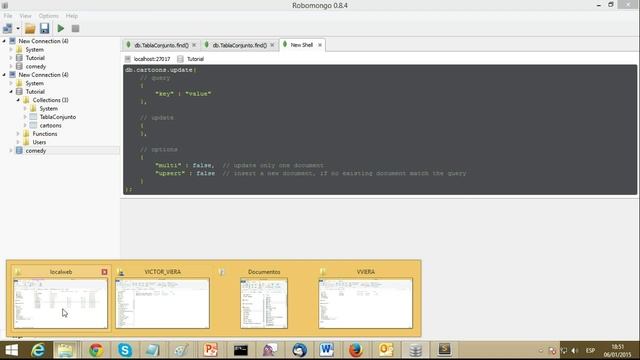Open the Documentos window thumbnail
This screenshot has width=640, height=360.
[x=264, y=304]
